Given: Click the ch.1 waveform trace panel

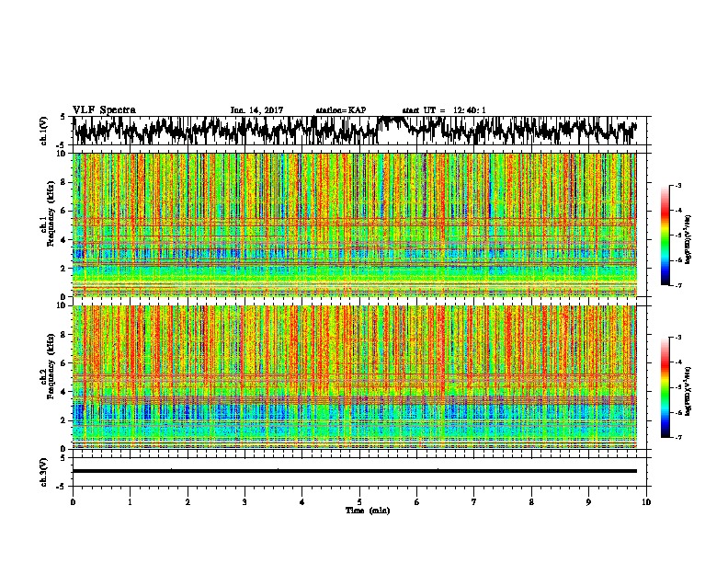Looking at the screenshot, I should [359, 131].
